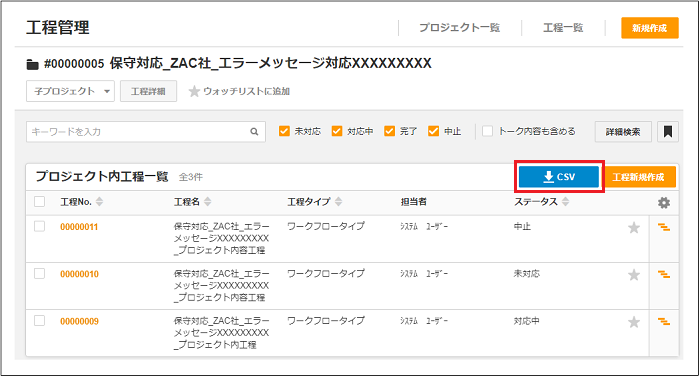This screenshot has height=377, width=700.
Task: Click the 工程詳細 button
Action: (x=148, y=91)
